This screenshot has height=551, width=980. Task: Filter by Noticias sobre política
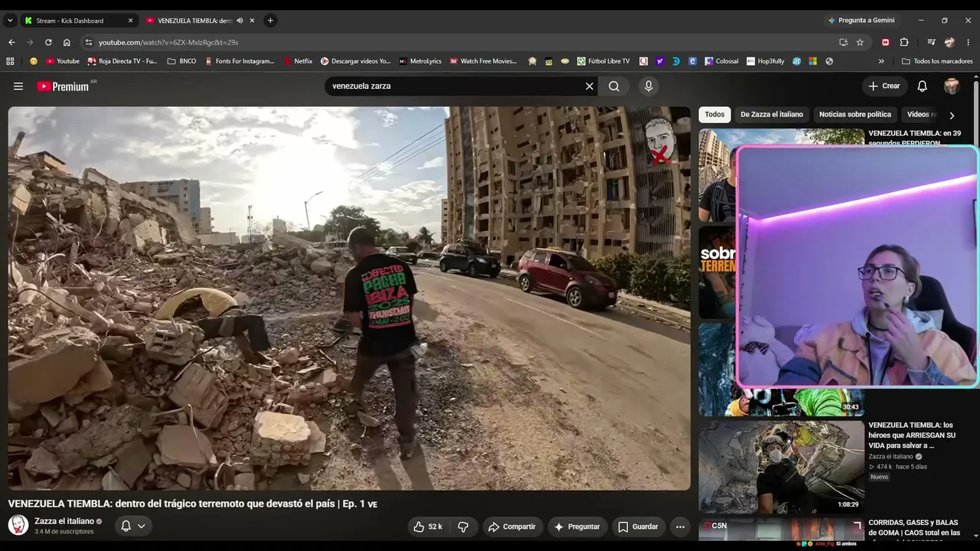click(x=855, y=115)
